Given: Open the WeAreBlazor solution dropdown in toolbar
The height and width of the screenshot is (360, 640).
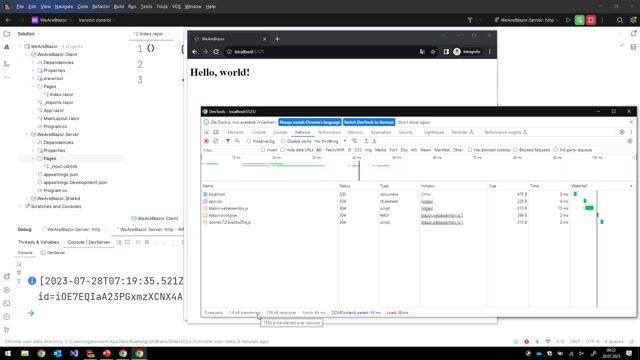Looking at the screenshot, I should (x=52, y=20).
